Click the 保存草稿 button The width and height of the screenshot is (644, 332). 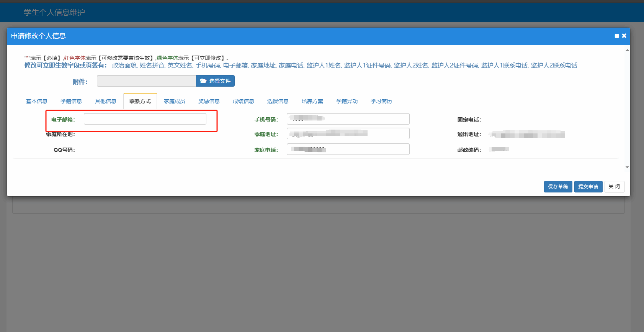click(x=558, y=187)
